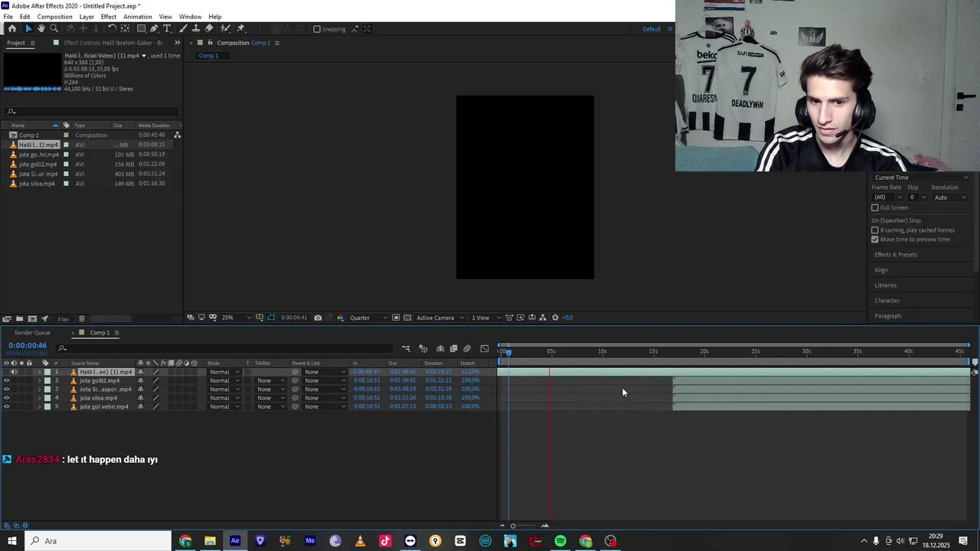Click the Graph Editor icon in timeline
Image resolution: width=980 pixels, height=551 pixels.
tap(484, 348)
